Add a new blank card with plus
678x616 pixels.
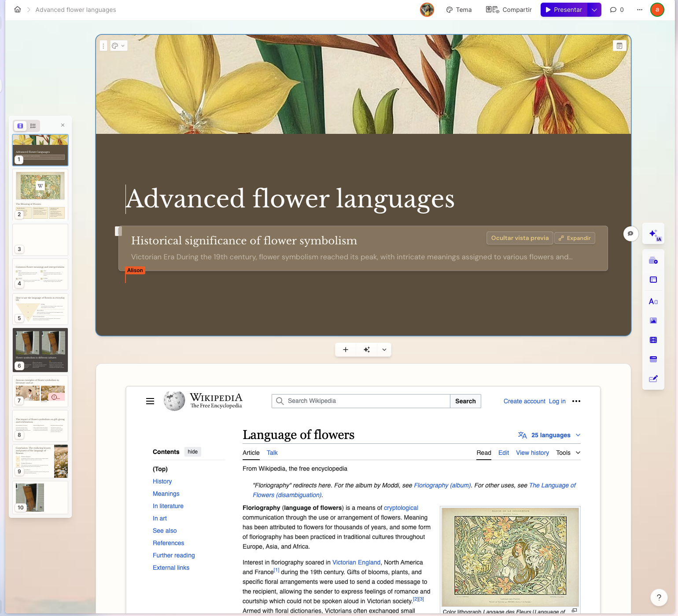[x=346, y=350]
